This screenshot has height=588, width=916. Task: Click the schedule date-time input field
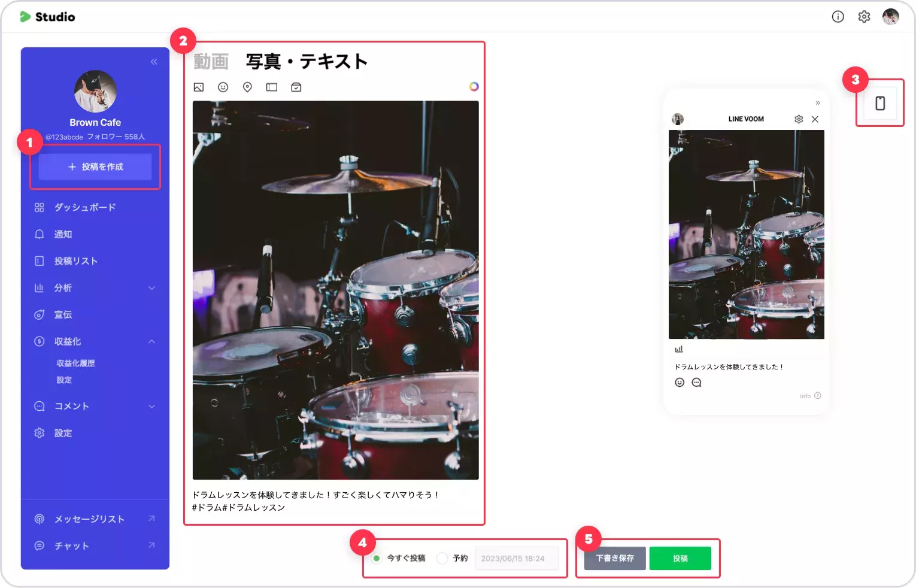point(516,558)
